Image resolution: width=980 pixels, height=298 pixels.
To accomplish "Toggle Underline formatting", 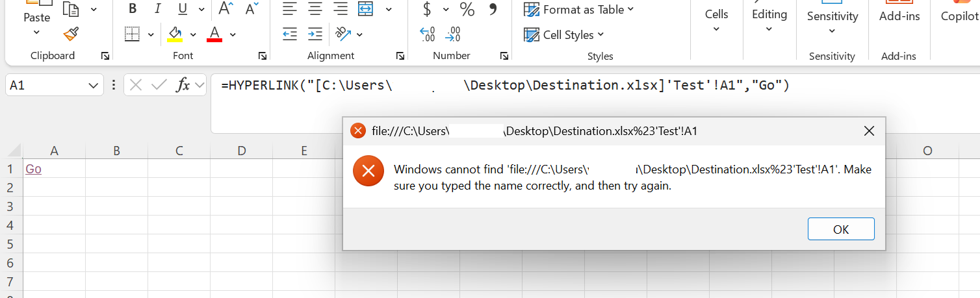I will tap(183, 9).
